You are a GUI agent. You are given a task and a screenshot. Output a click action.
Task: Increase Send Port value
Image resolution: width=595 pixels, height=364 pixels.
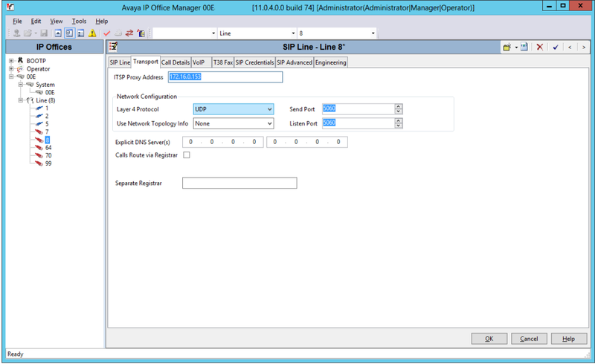pyautogui.click(x=399, y=106)
